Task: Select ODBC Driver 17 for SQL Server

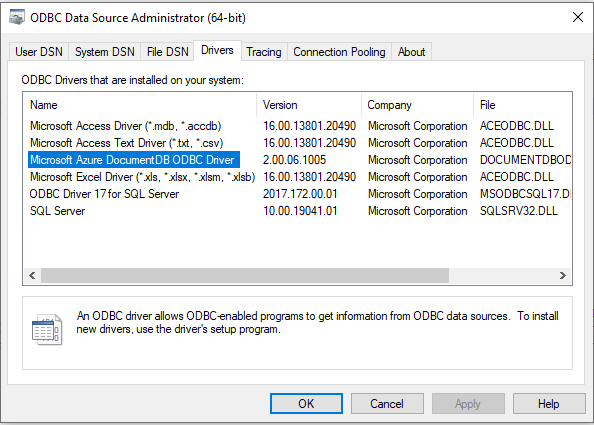Action: [104, 194]
